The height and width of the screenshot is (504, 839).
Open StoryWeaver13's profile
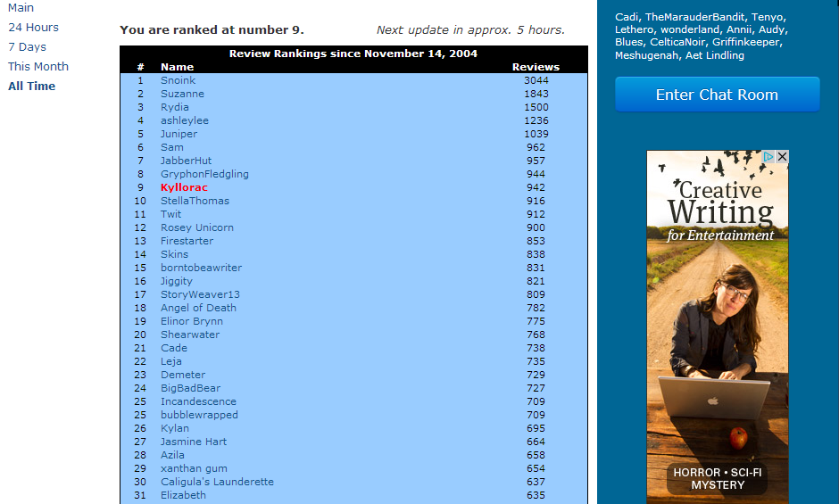200,294
